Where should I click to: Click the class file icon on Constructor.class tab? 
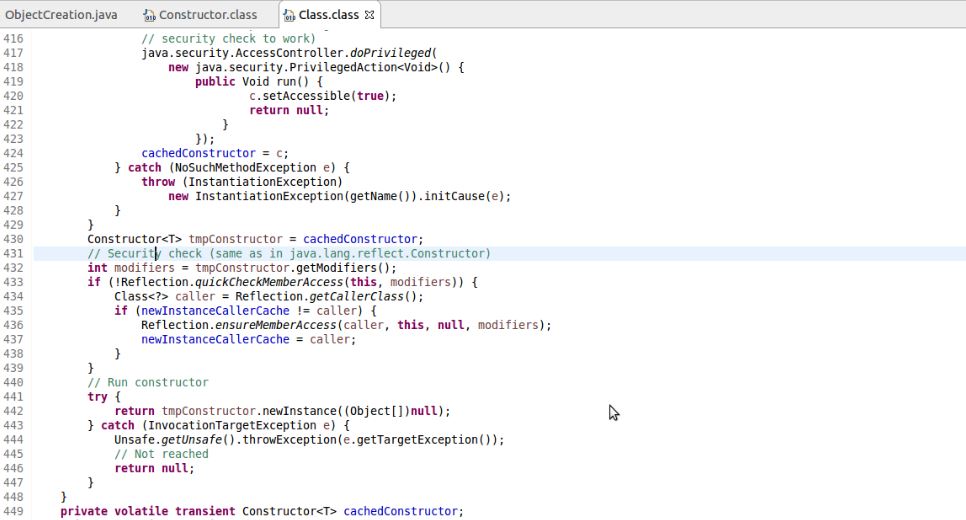148,15
